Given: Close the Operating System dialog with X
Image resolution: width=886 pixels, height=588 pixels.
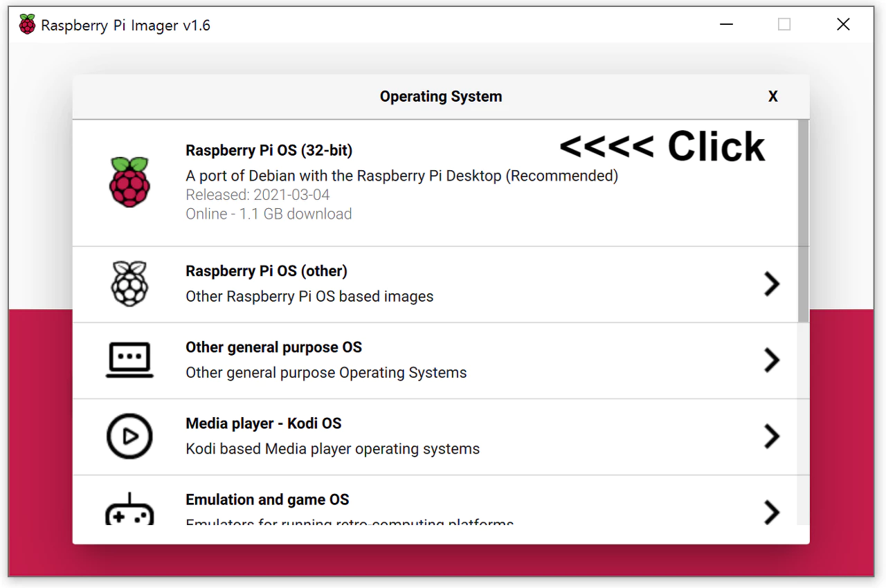Looking at the screenshot, I should click(773, 97).
